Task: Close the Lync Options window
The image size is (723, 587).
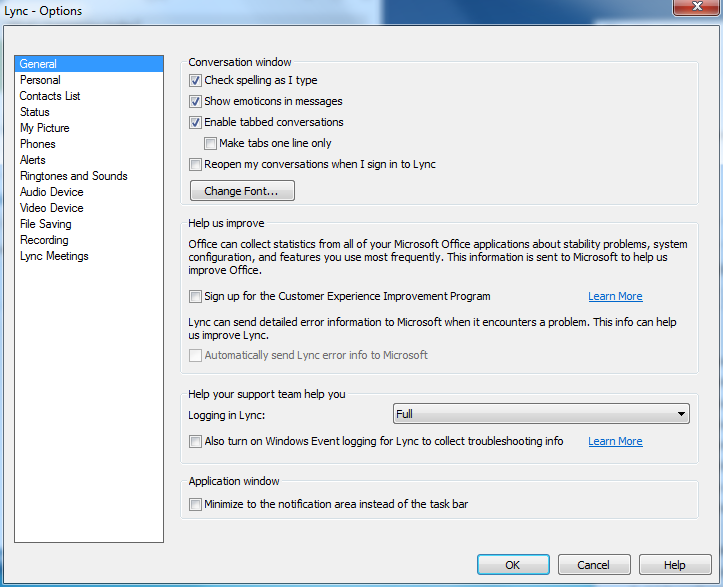Action: click(696, 6)
